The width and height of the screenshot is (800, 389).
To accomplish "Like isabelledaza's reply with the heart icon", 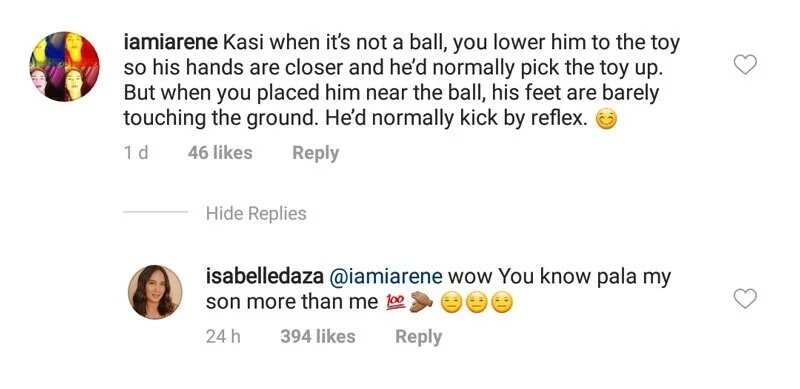I will point(745,299).
